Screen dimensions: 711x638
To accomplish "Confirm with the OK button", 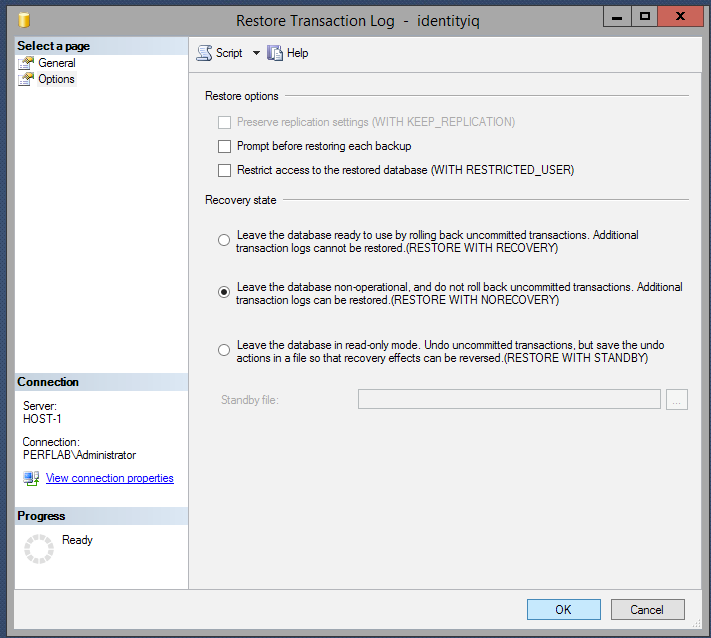I will coord(564,609).
